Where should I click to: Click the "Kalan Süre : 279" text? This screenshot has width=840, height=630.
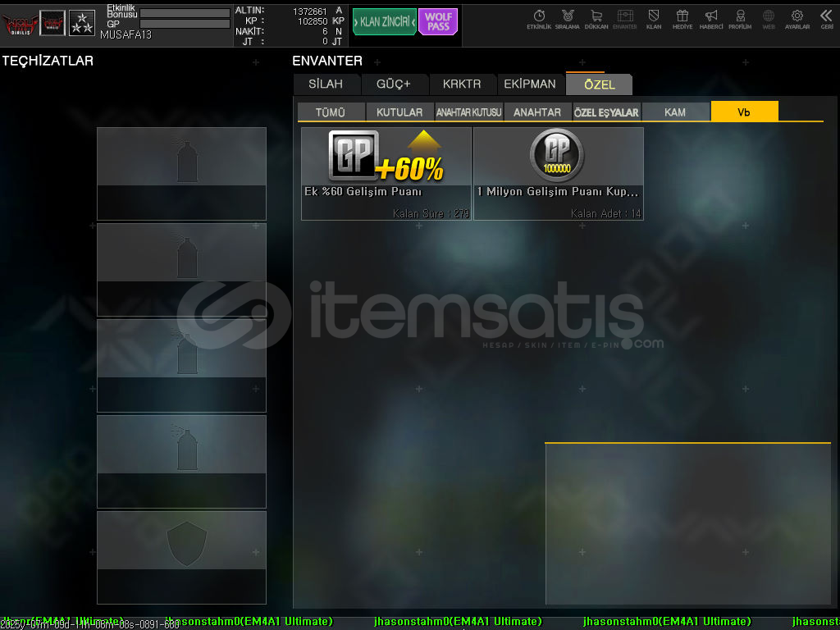coord(431,214)
